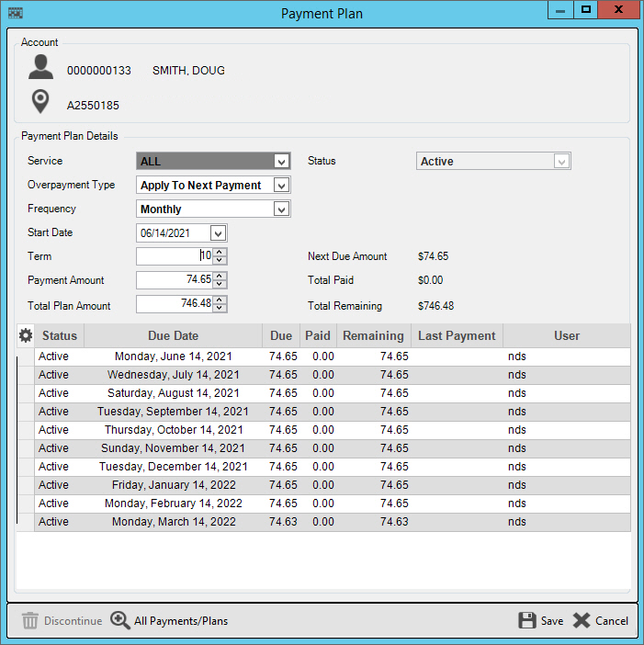Click the Cancel X icon

[x=582, y=620]
